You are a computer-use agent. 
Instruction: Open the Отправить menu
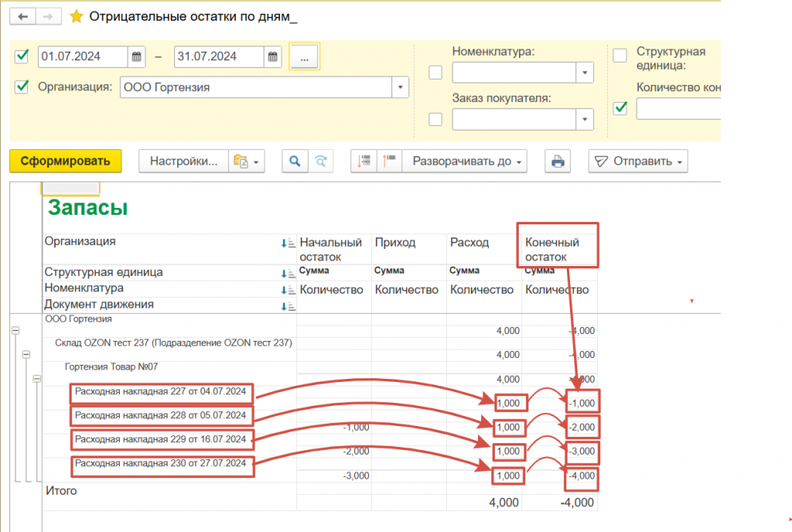click(638, 162)
